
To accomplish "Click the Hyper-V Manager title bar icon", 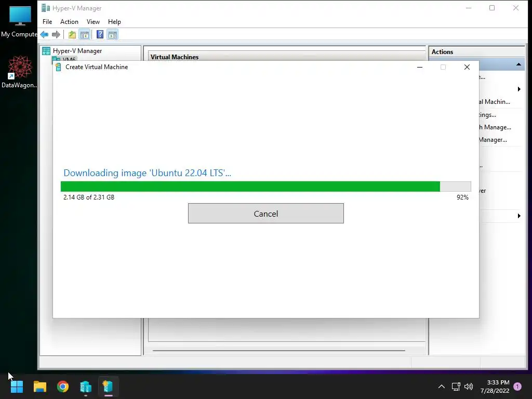I will point(46,8).
